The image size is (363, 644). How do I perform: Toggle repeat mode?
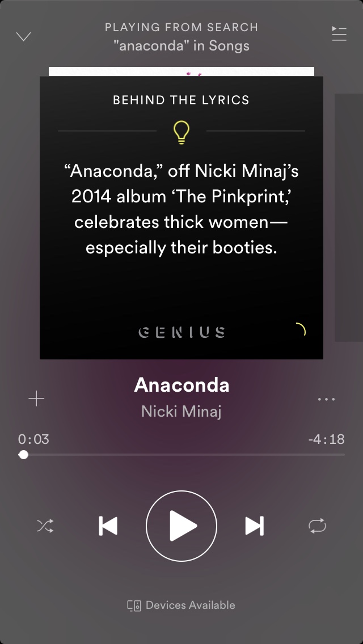318,526
